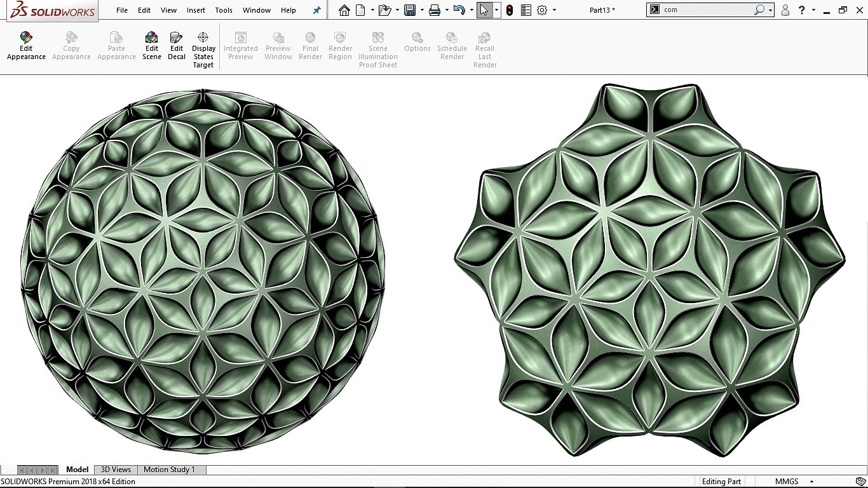Click the Rebuild traffic light icon
This screenshot has height=488, width=868.
[510, 10]
